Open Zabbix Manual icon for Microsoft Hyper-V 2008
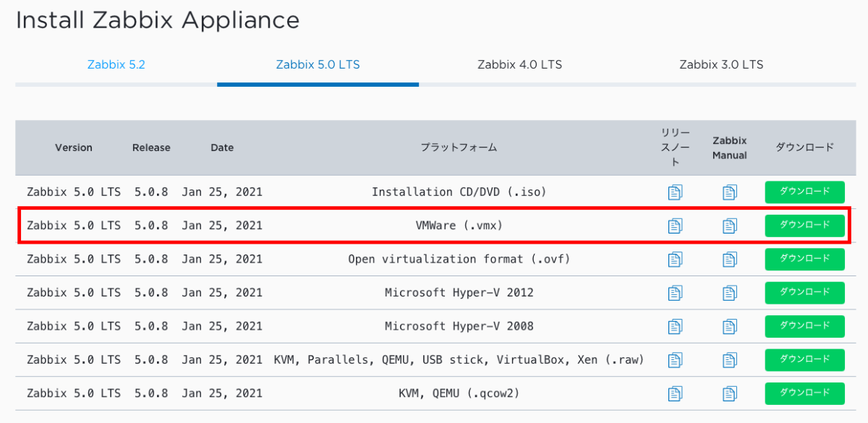The width and height of the screenshot is (868, 423). click(x=729, y=326)
